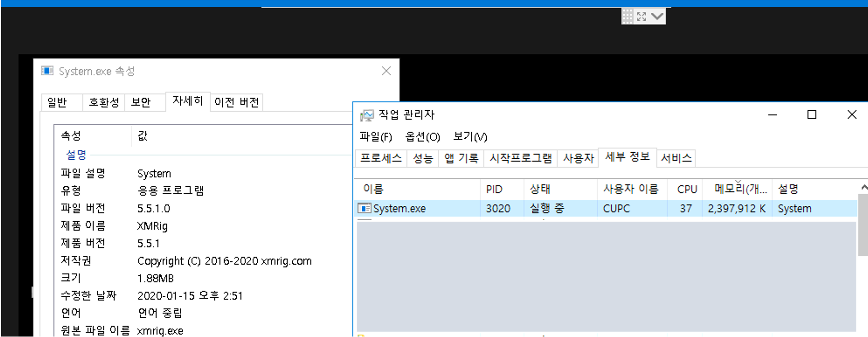Select the 세부 정보 tab
The width and height of the screenshot is (868, 337).
(627, 157)
